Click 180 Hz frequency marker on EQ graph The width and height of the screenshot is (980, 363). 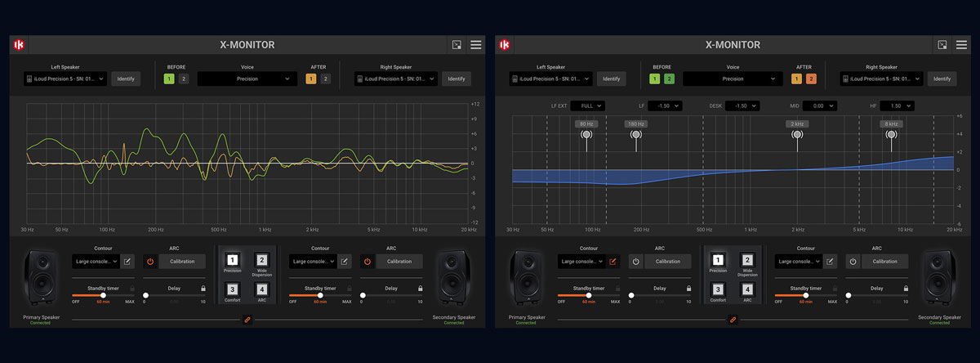coord(636,135)
